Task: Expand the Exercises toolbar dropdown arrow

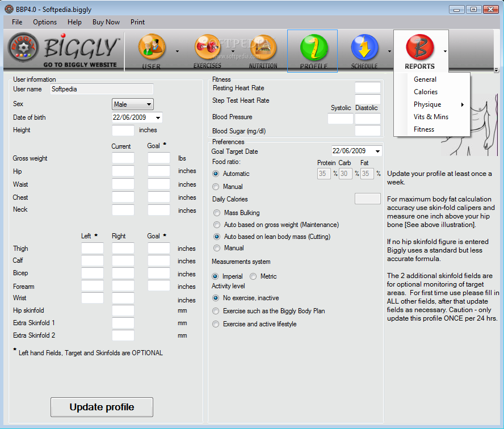Action: coord(233,52)
